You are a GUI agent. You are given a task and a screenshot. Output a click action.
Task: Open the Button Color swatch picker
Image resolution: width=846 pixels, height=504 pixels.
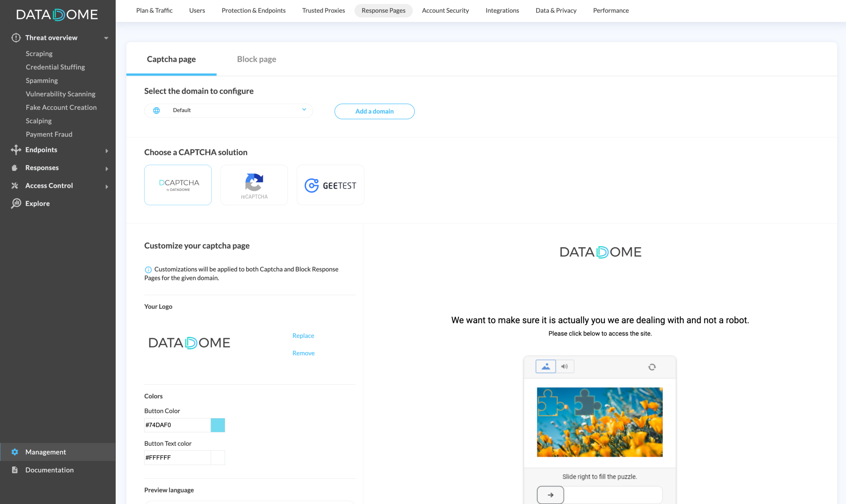point(218,425)
